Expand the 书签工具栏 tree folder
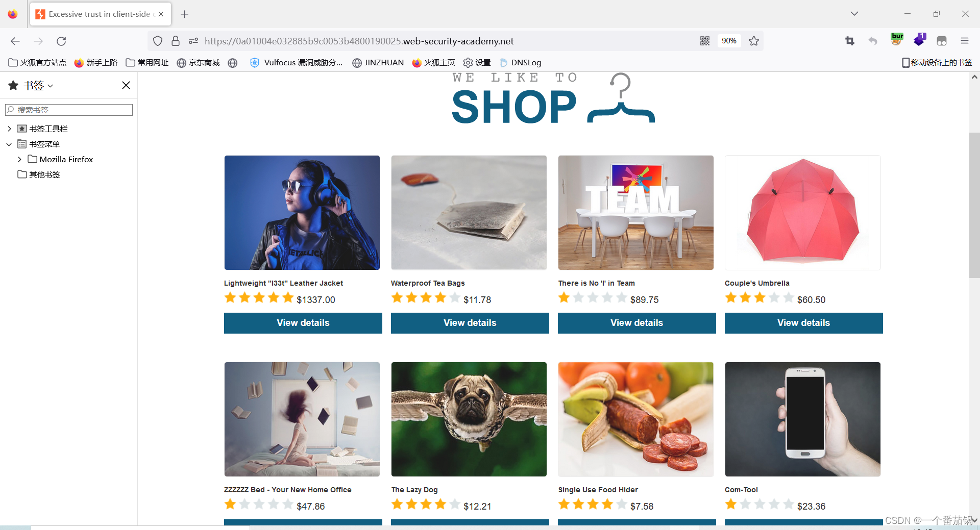Viewport: 980px width, 530px height. click(x=9, y=129)
